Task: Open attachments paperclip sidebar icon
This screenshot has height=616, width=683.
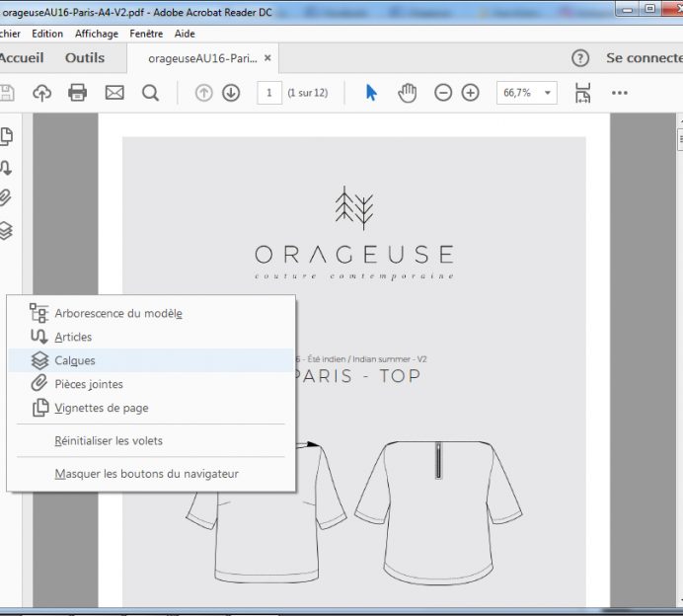Action: pyautogui.click(x=5, y=197)
